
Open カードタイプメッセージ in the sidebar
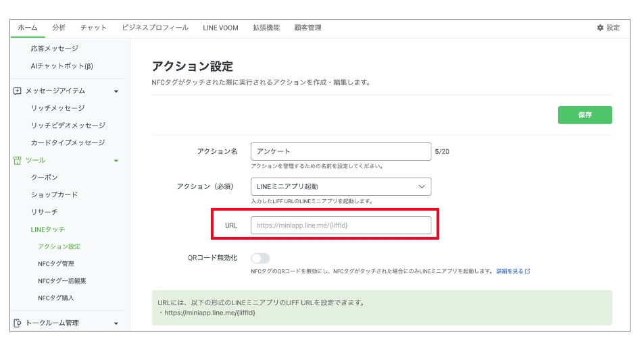pyautogui.click(x=68, y=142)
